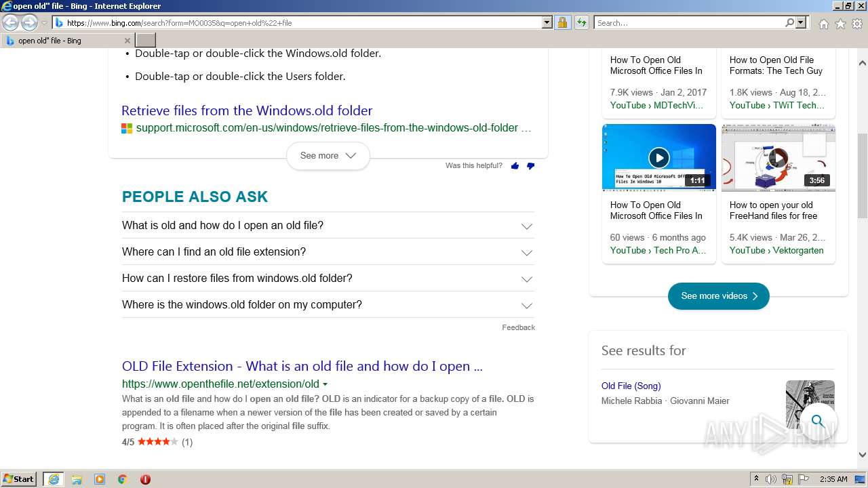Click the Start button
The image size is (868, 488).
19,479
